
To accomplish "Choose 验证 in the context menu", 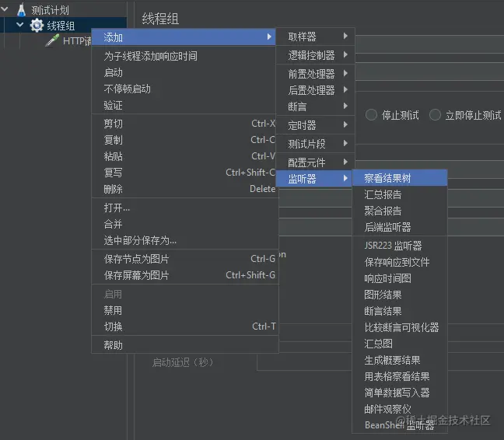I will point(184,106).
